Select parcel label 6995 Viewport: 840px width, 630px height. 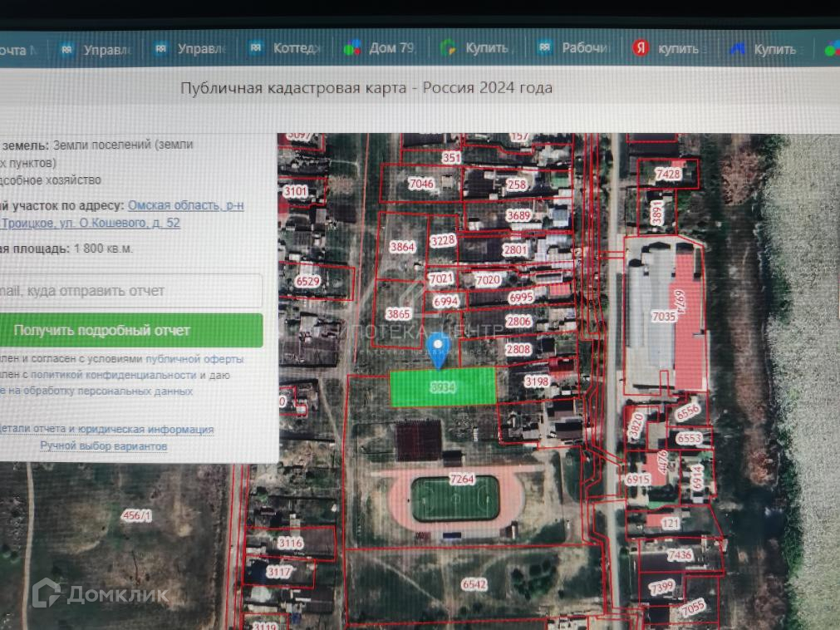pyautogui.click(x=521, y=298)
